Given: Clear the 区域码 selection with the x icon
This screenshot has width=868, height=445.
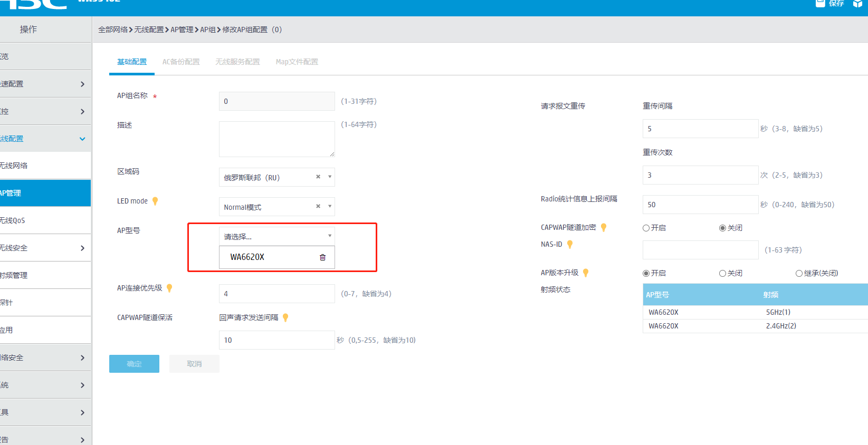Looking at the screenshot, I should pos(318,177).
